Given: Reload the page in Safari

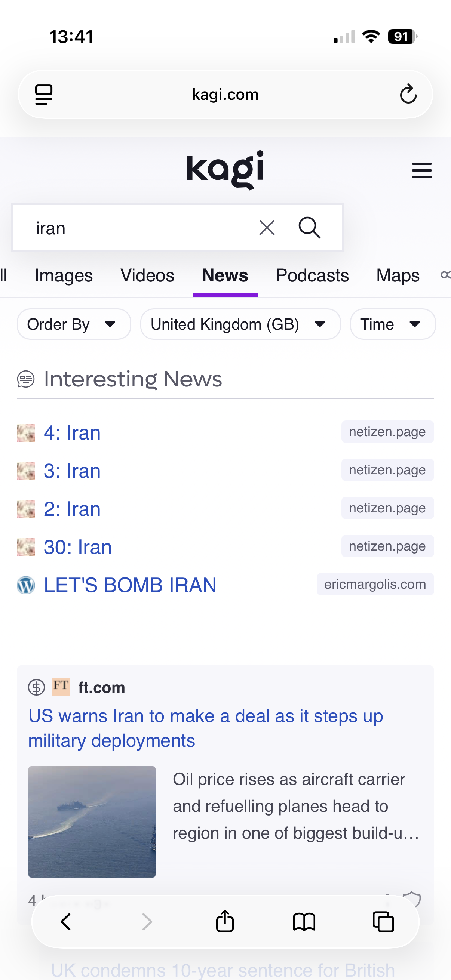Looking at the screenshot, I should 408,94.
